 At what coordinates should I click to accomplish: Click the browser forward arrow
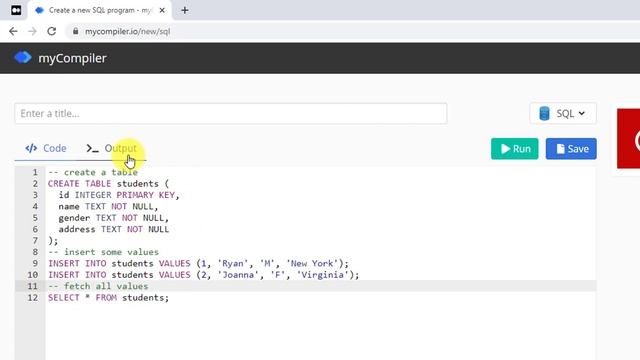pyautogui.click(x=32, y=31)
